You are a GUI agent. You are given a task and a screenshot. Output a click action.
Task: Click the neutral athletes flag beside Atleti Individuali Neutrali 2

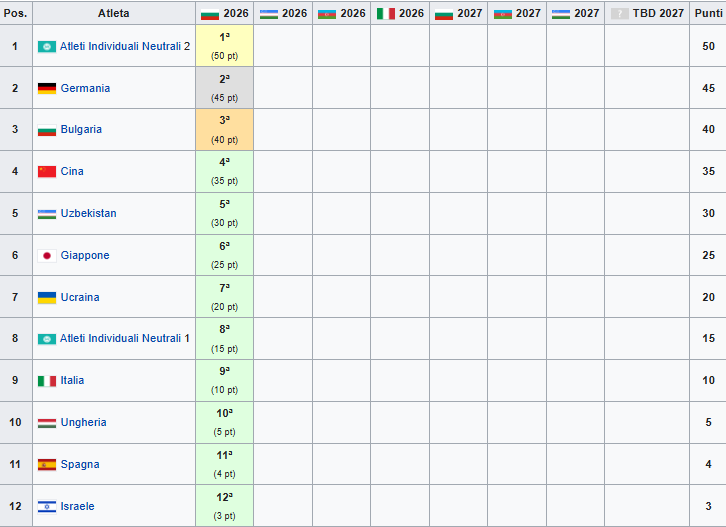[47, 47]
